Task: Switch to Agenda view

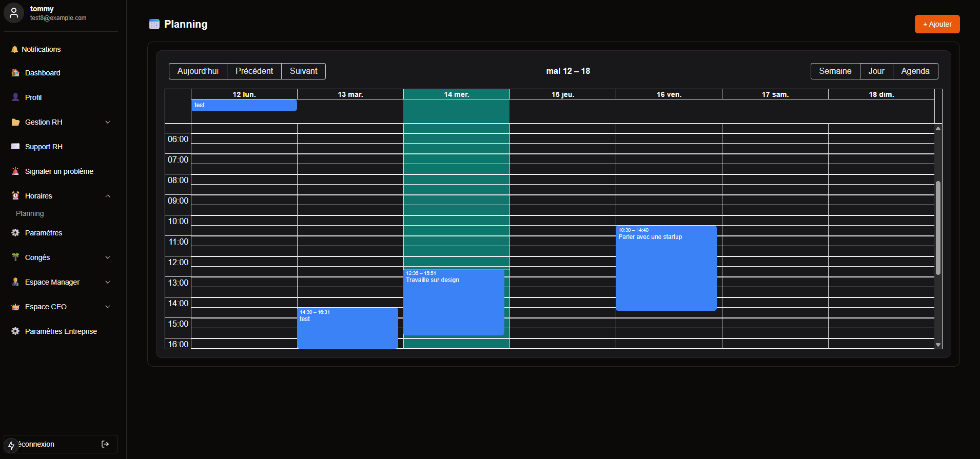Action: pos(915,71)
